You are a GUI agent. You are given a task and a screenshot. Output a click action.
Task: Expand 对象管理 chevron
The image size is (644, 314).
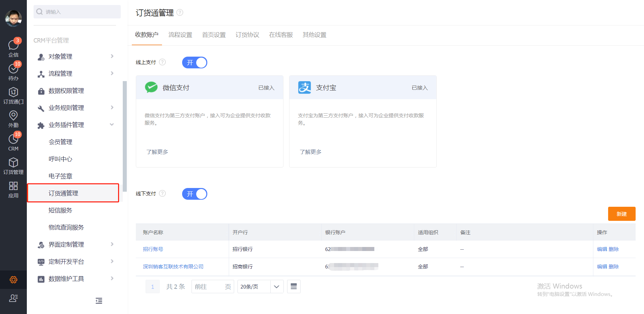tap(112, 56)
